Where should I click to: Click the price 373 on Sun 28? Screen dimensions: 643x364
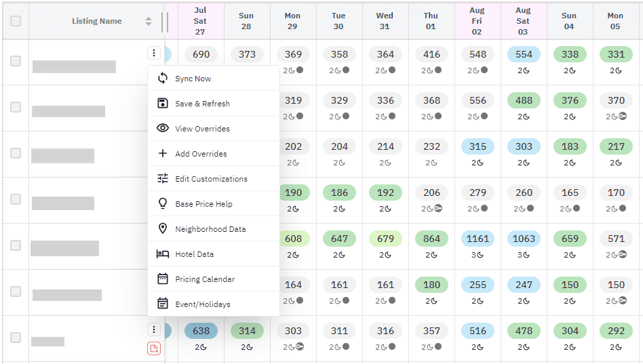[247, 54]
